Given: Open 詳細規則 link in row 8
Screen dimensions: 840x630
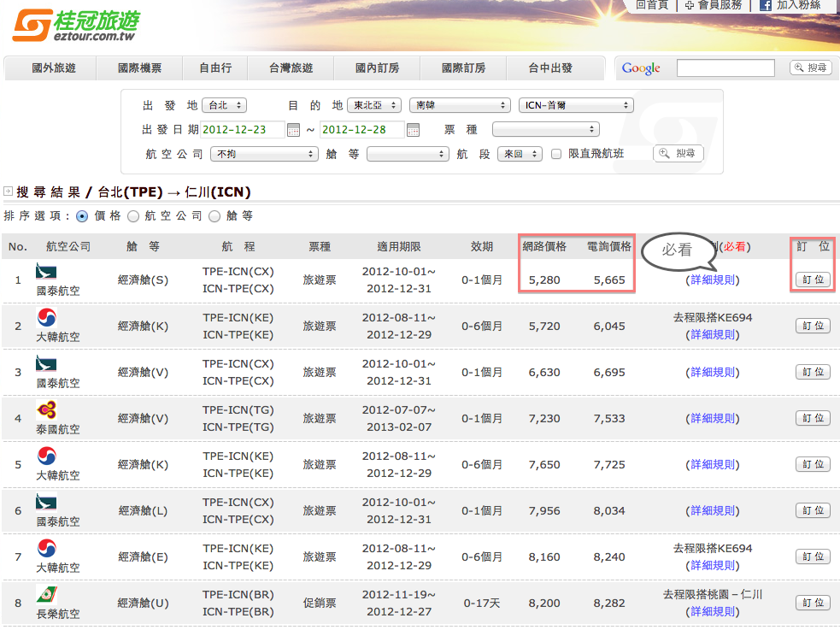Looking at the screenshot, I should 713,612.
